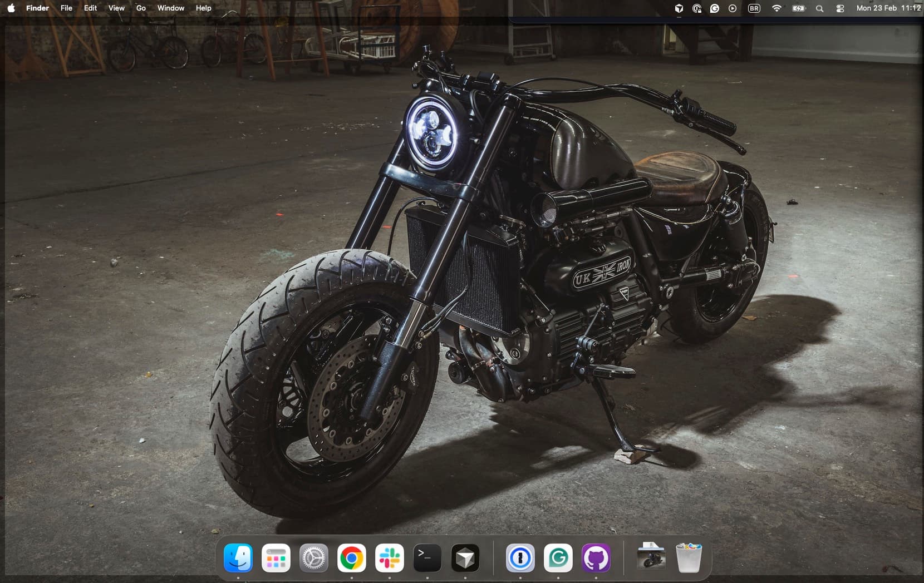Viewport: 924px width, 583px height.
Task: Toggle Wi-Fi from the menu bar
Action: click(776, 8)
